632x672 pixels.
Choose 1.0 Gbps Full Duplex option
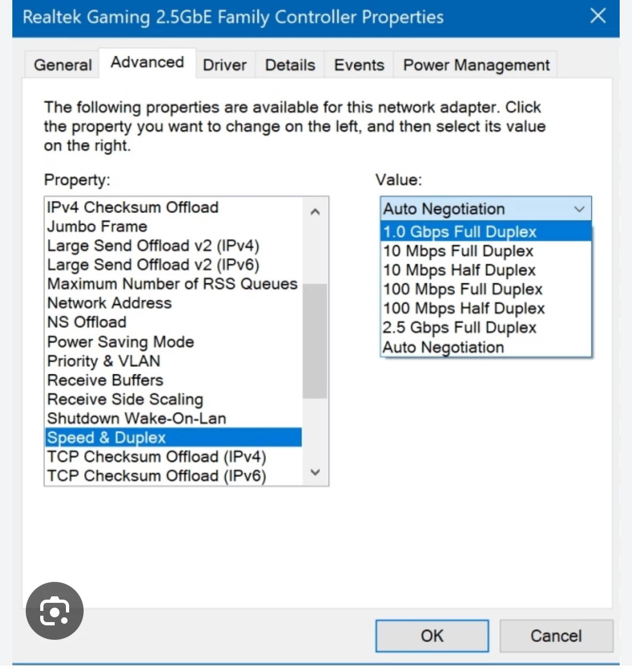coord(486,232)
